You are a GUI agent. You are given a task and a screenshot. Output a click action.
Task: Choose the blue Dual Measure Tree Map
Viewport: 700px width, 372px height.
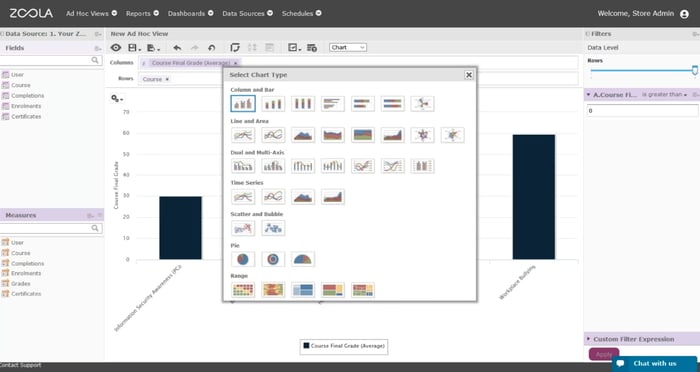tap(303, 290)
